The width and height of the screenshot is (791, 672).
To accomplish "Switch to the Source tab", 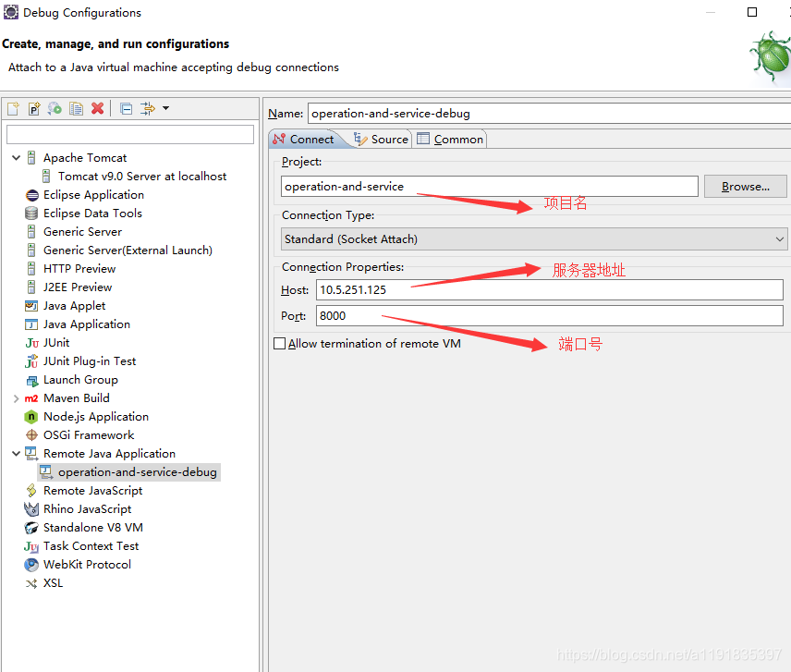I will 382,140.
